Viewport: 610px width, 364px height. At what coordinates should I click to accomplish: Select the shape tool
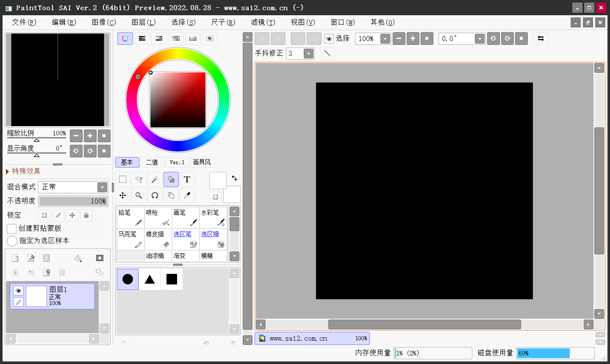coord(171,179)
